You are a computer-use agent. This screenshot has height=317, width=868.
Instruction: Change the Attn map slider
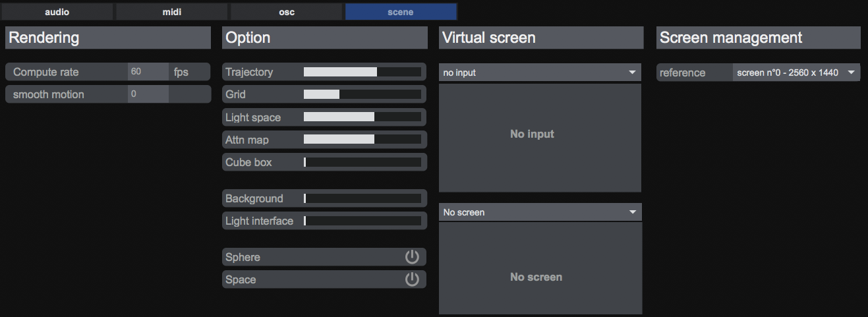coord(362,140)
